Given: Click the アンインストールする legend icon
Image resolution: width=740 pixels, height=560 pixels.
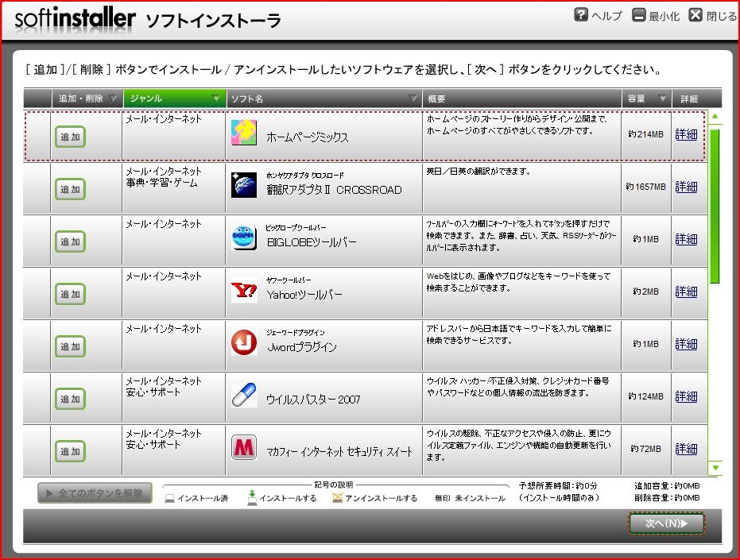Looking at the screenshot, I should (x=337, y=498).
